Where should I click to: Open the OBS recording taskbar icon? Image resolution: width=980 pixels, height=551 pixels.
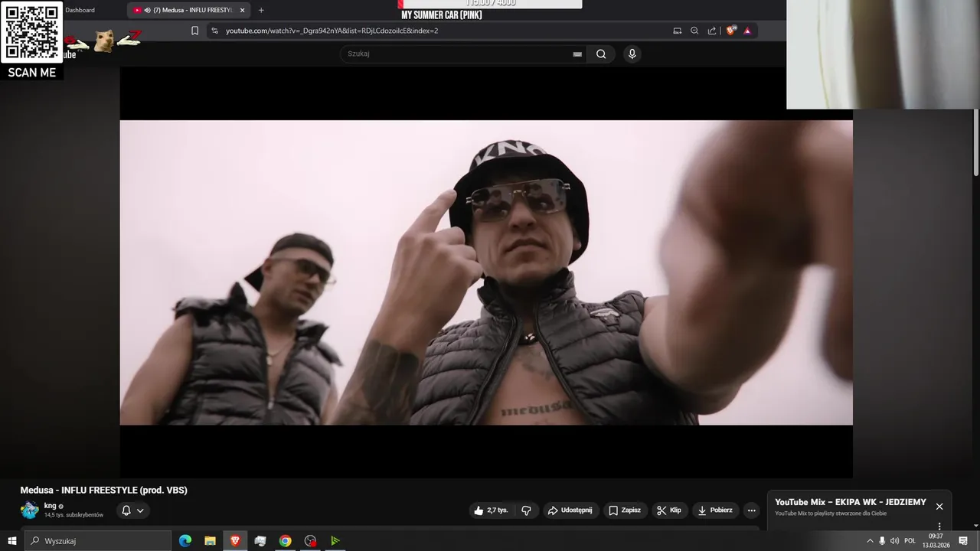(x=310, y=541)
